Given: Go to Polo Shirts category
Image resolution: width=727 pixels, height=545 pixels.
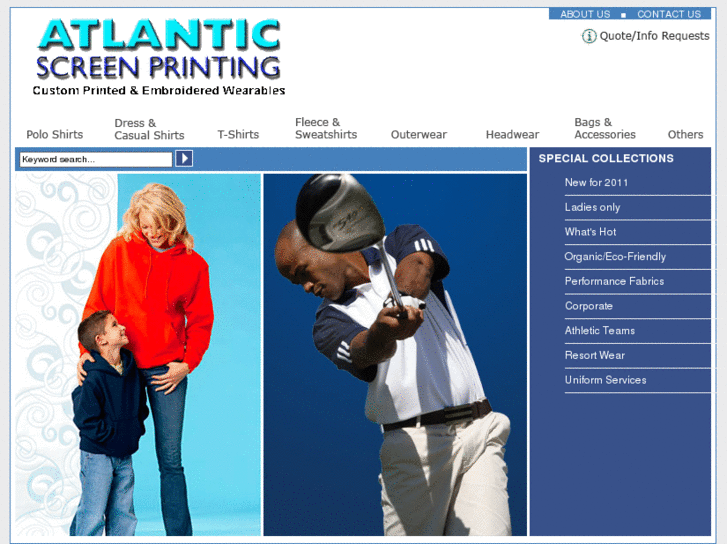Looking at the screenshot, I should pyautogui.click(x=55, y=135).
